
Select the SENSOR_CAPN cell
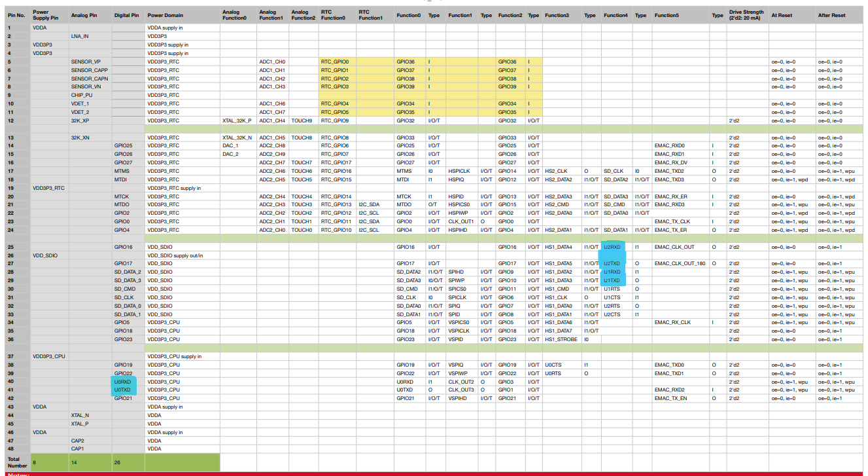(x=90, y=79)
